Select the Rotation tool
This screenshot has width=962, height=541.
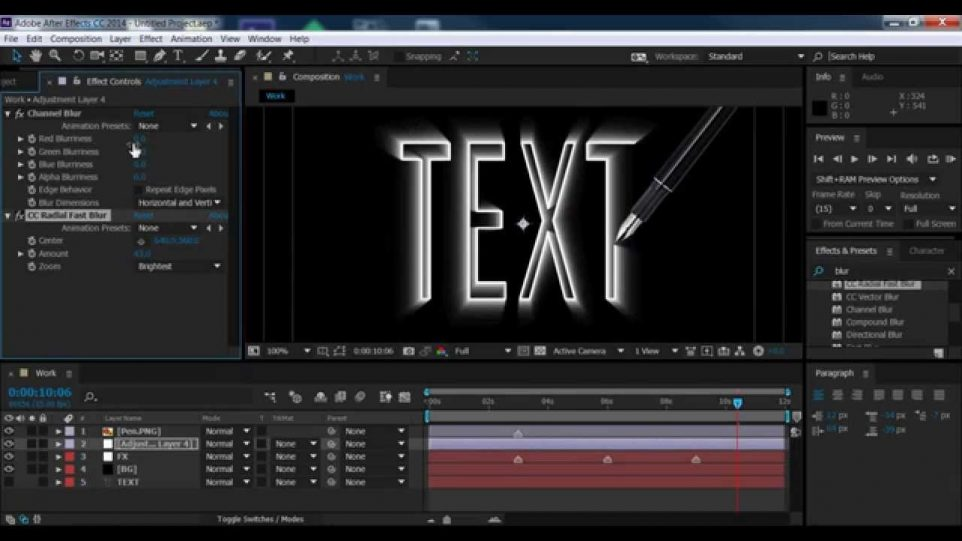pos(78,56)
